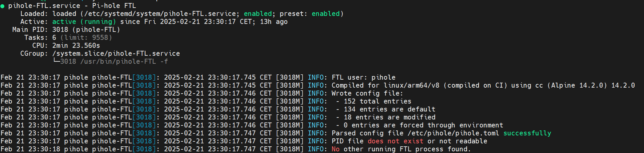The height and width of the screenshot is (153, 644).
Task: Click the gray '(limit: 9558)' tasks text
Action: 86,38
